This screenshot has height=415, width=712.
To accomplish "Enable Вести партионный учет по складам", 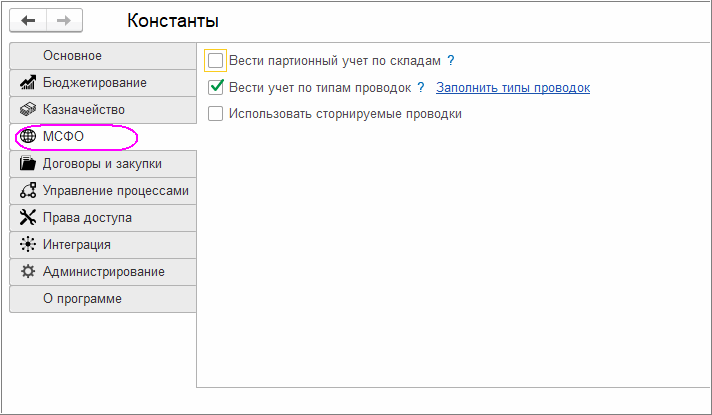I will 215,60.
